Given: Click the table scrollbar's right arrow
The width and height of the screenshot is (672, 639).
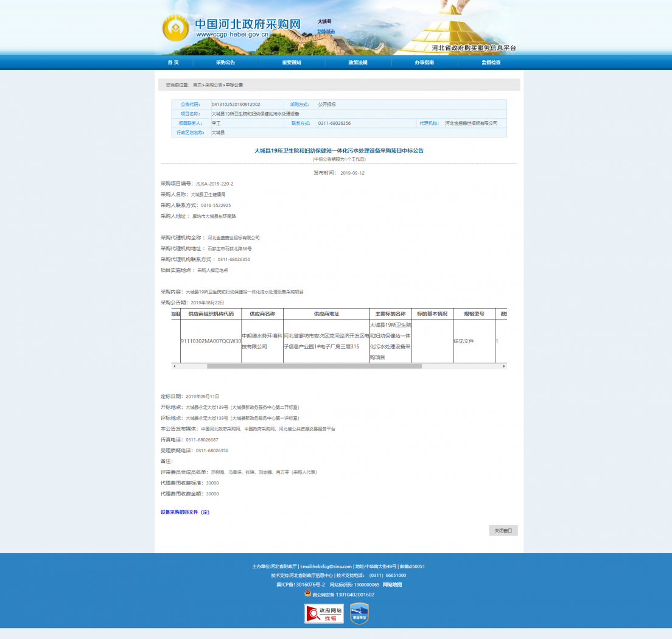Looking at the screenshot, I should click(504, 366).
